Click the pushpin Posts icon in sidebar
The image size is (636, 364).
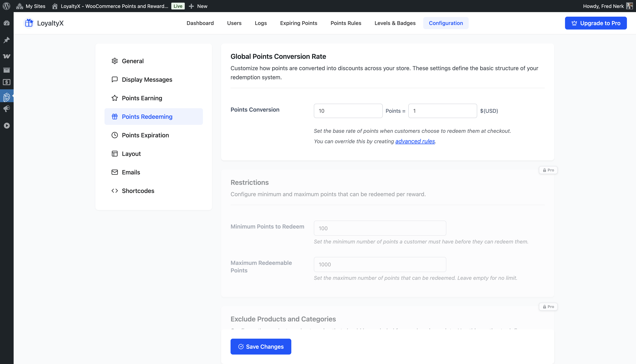pyautogui.click(x=6, y=40)
